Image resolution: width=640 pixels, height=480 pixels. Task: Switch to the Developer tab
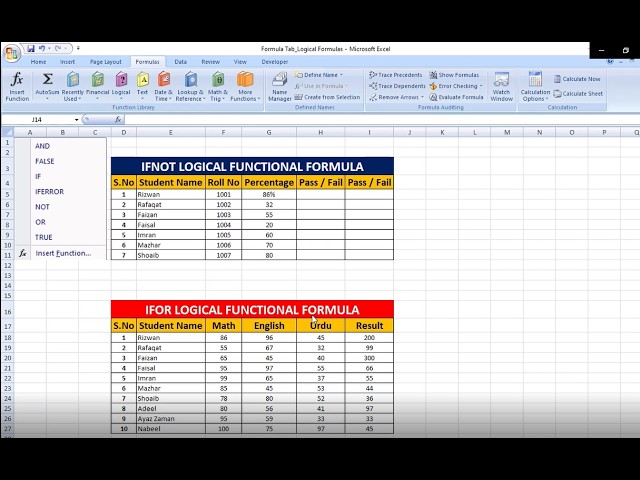point(275,62)
